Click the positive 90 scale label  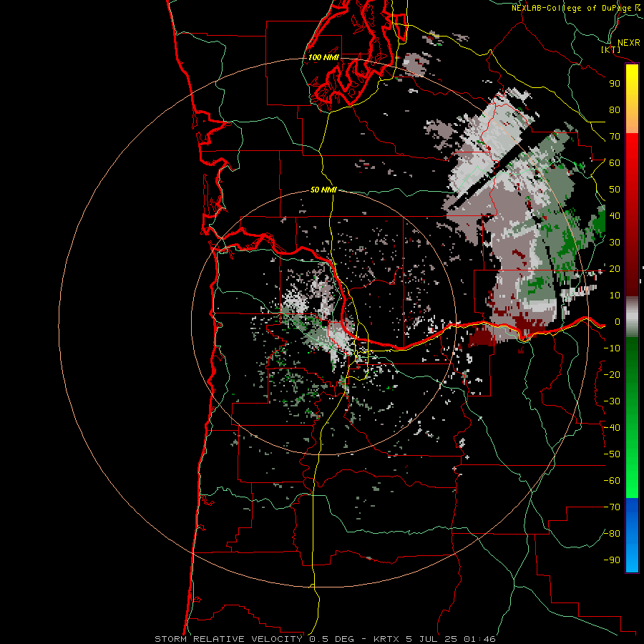click(x=615, y=84)
